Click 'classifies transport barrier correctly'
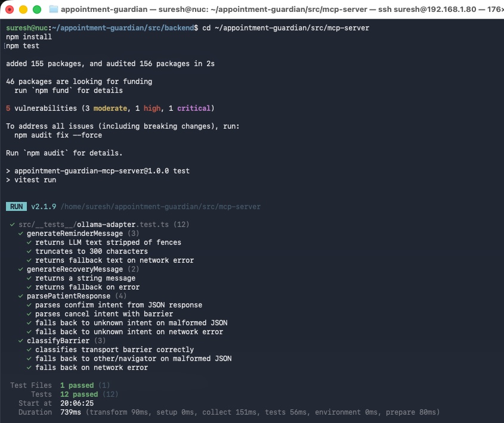 pyautogui.click(x=115, y=350)
